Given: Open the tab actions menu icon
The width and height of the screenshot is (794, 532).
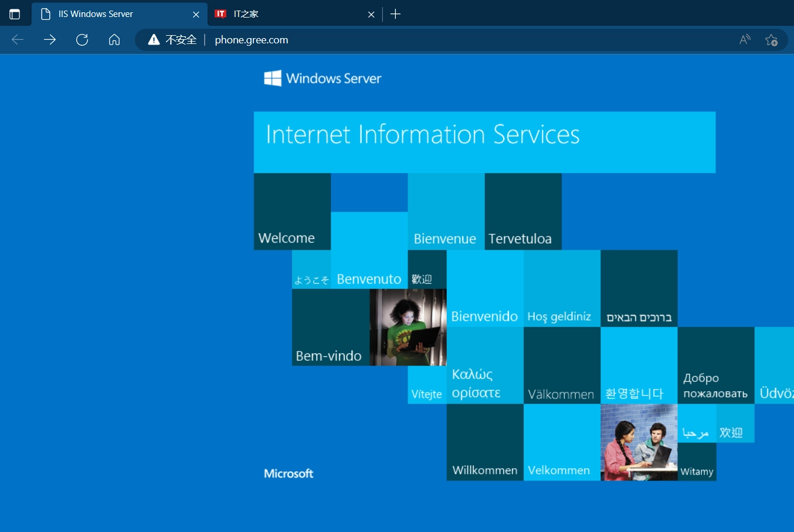Looking at the screenshot, I should point(15,14).
